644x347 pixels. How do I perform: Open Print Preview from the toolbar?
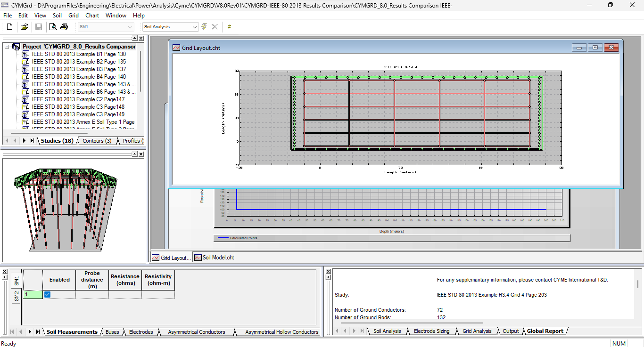(x=53, y=27)
